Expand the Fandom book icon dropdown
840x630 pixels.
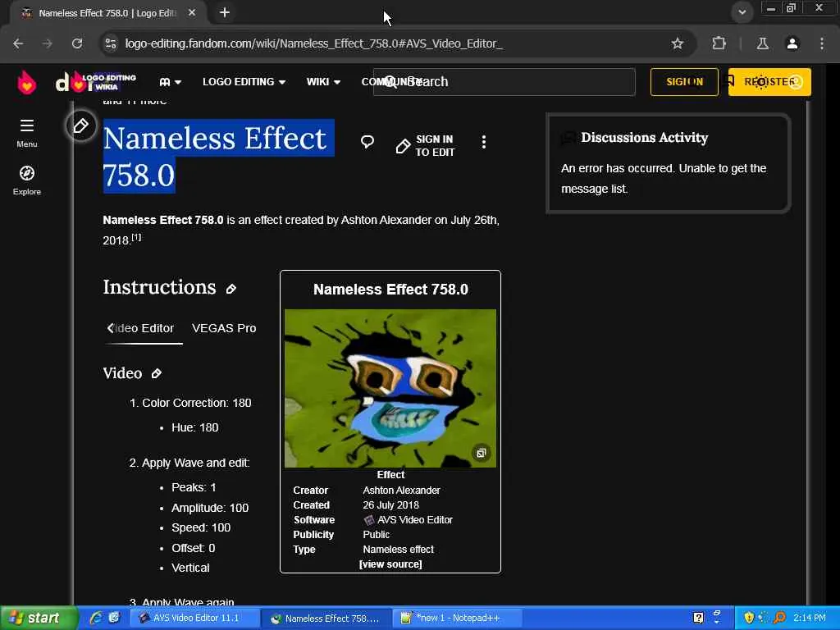click(x=171, y=82)
